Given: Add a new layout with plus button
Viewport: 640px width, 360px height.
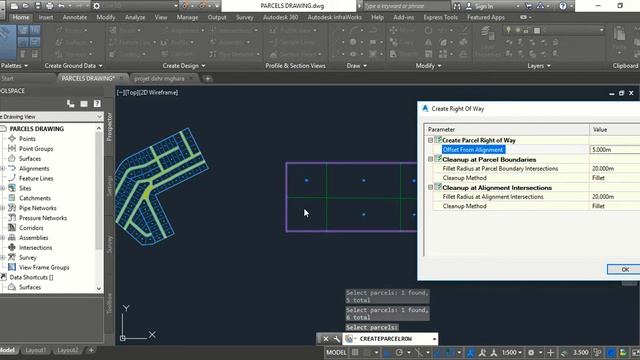Looking at the screenshot, I should (91, 350).
